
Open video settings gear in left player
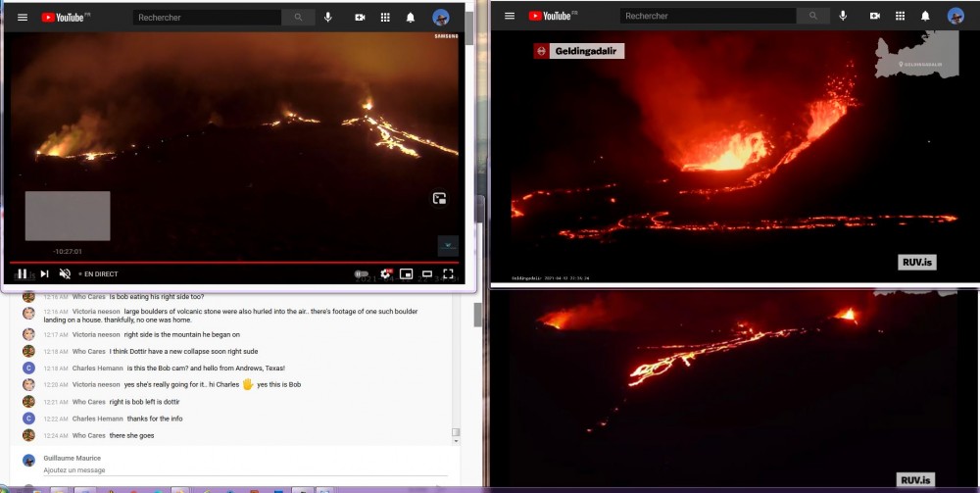tap(385, 274)
